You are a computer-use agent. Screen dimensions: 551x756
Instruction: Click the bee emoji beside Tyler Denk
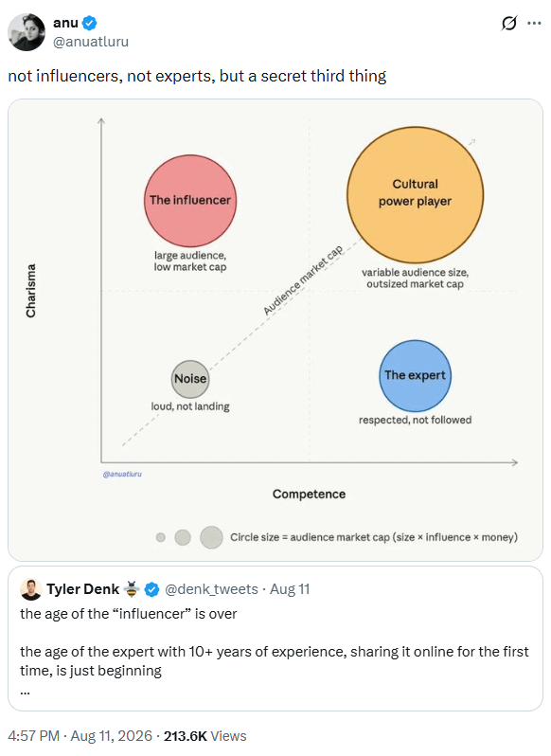coord(132,588)
